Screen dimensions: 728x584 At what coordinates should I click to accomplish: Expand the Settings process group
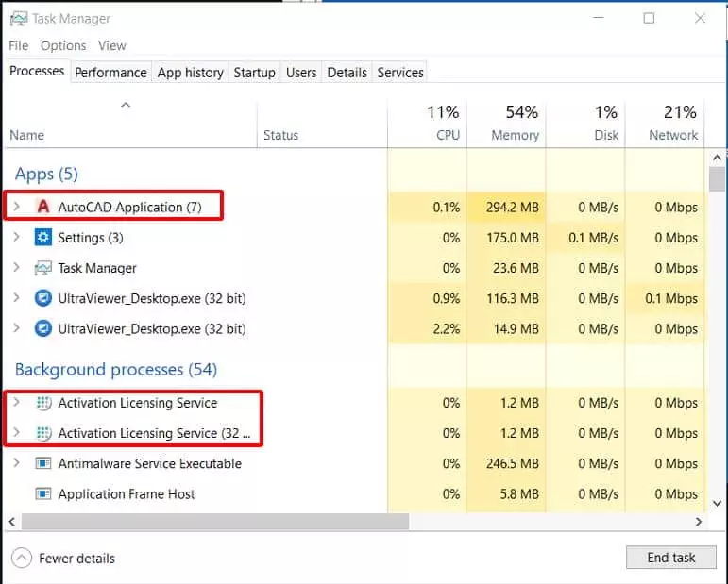coord(16,238)
